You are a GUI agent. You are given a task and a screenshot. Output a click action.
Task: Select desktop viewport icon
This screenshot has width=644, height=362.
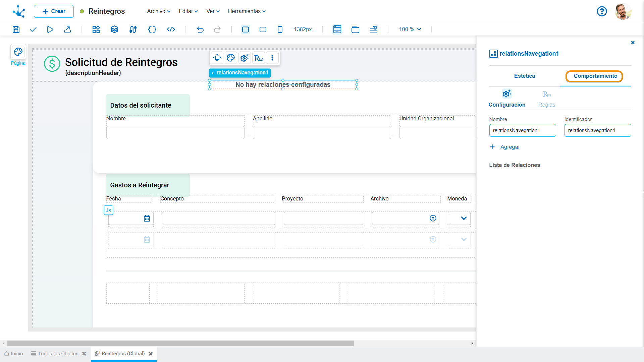(246, 29)
